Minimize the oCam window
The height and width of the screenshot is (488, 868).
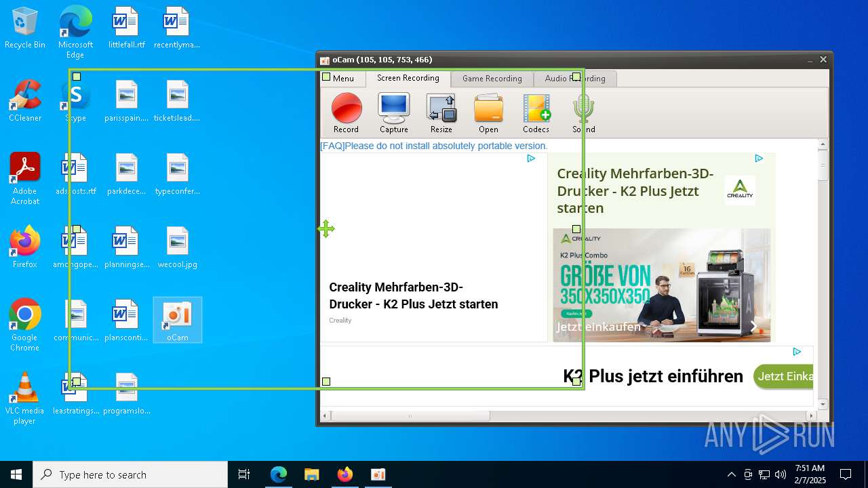point(810,60)
